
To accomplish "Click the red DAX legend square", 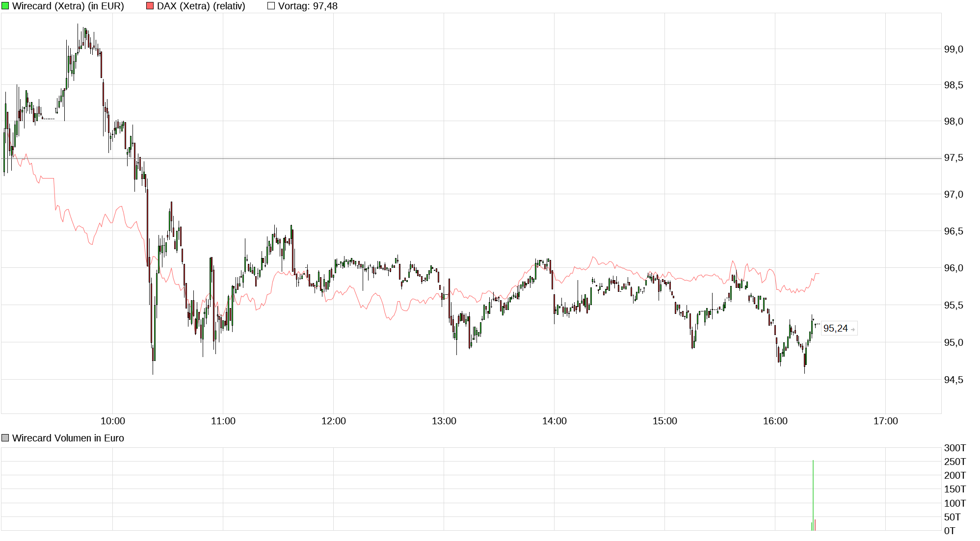I will 150,6.
